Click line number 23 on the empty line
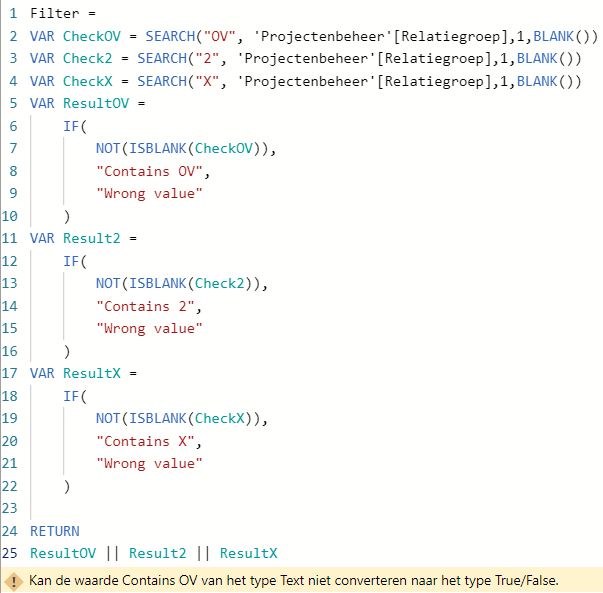 point(10,508)
